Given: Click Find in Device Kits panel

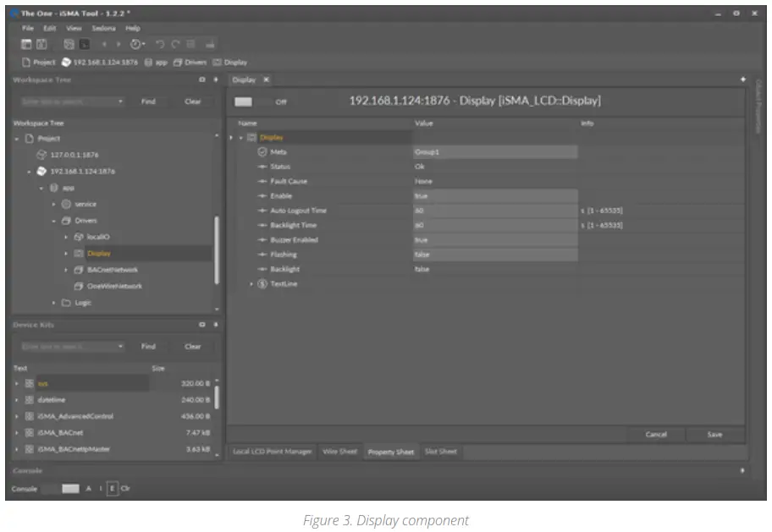Looking at the screenshot, I should click(x=148, y=347).
